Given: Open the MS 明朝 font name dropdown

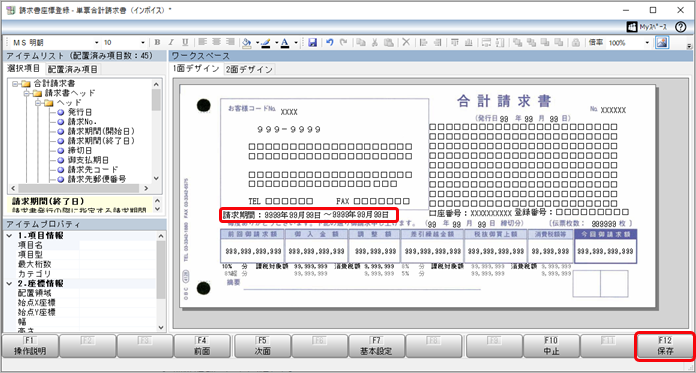Looking at the screenshot, I should [x=97, y=43].
